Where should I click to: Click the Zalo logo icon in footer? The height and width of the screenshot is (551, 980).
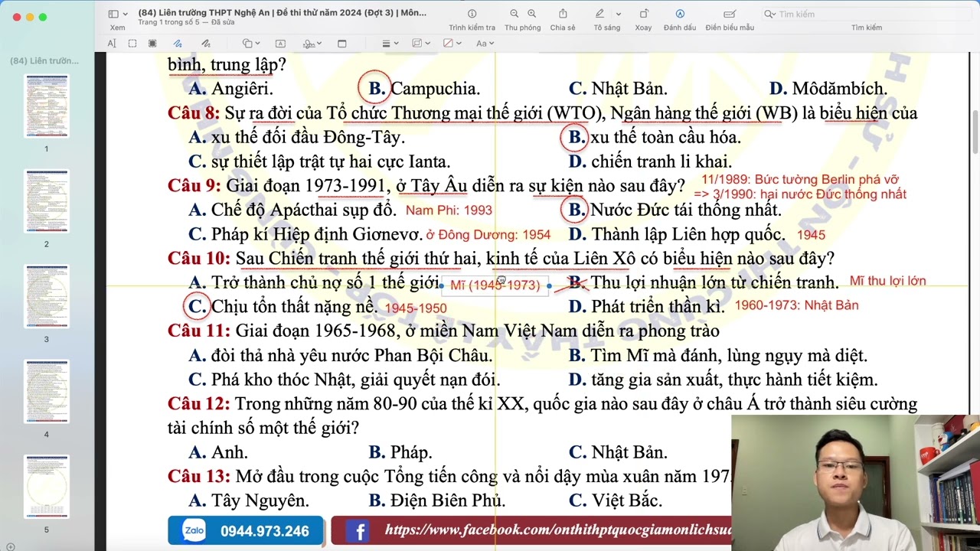coord(194,530)
